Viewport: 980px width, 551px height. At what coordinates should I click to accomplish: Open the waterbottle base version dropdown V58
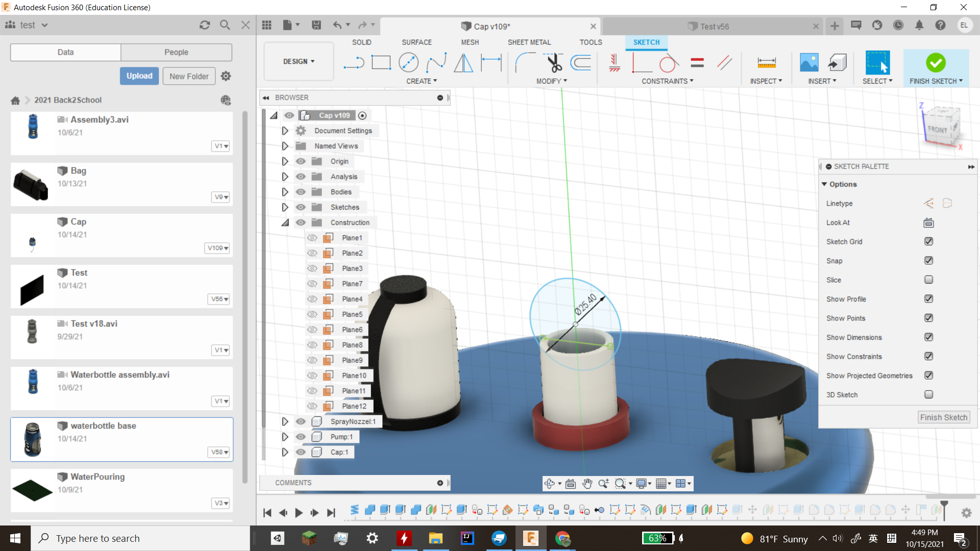tap(218, 452)
